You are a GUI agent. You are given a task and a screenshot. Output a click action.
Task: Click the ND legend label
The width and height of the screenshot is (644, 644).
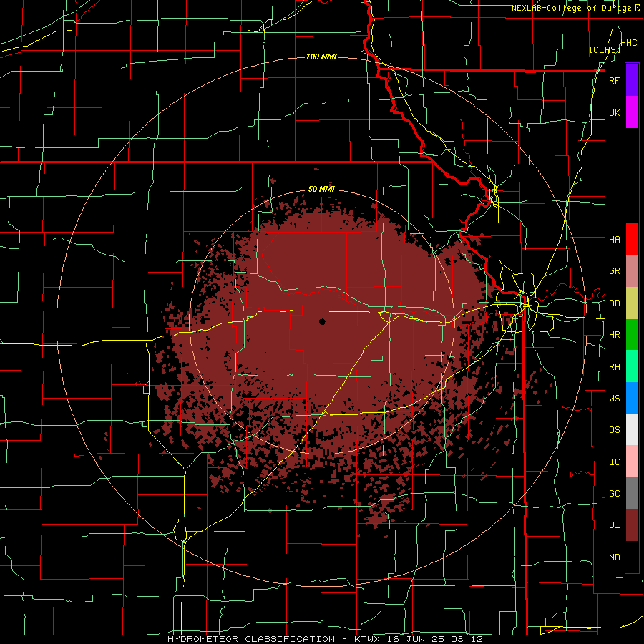[614, 557]
